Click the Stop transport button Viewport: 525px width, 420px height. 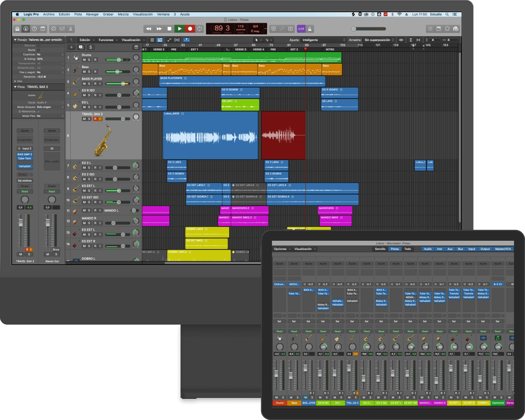pos(169,29)
